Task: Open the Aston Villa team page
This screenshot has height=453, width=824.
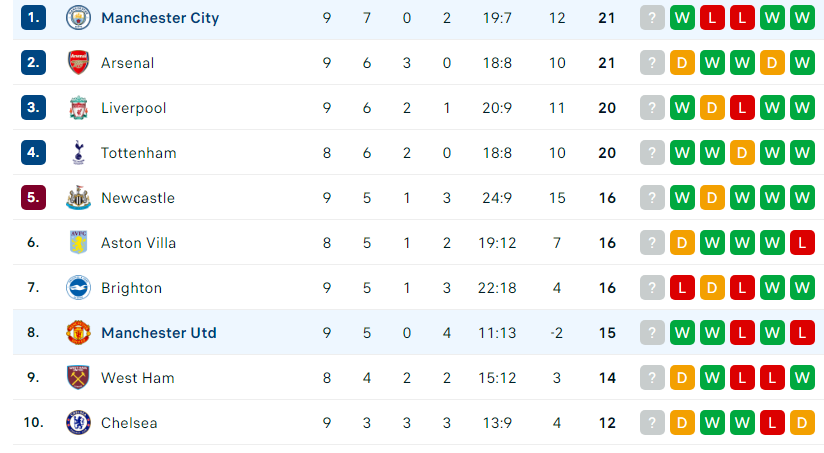Action: point(138,243)
